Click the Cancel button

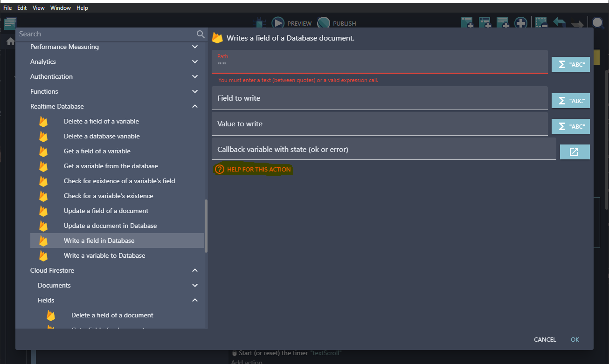[545, 340]
